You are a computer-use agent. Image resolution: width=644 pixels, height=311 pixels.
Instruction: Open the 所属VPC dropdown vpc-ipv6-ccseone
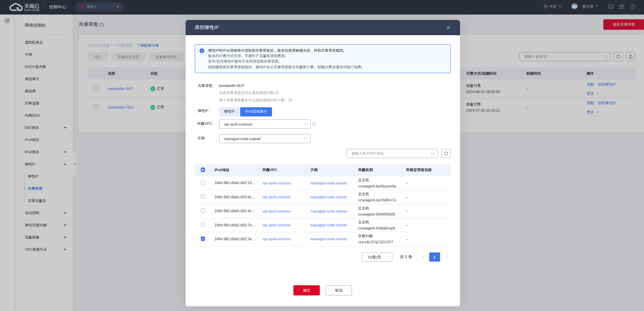tap(265, 124)
